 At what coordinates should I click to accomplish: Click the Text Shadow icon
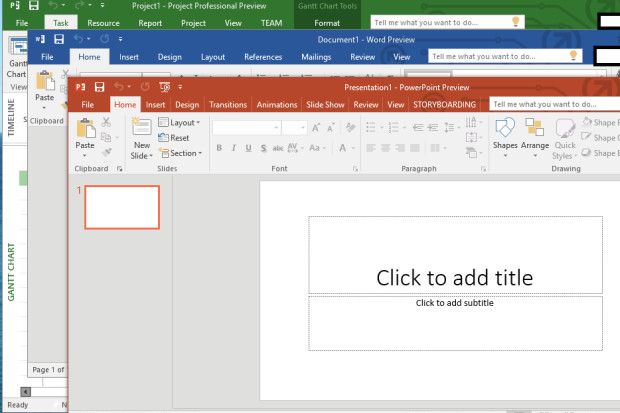tap(263, 148)
